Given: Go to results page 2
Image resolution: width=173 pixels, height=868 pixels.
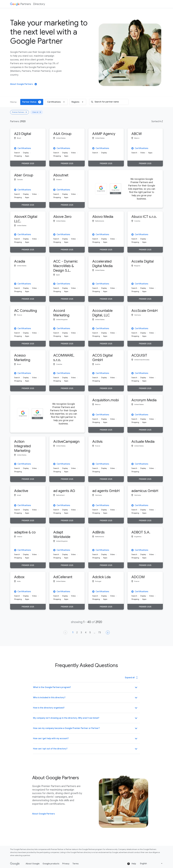Looking at the screenshot, I should 77,632.
